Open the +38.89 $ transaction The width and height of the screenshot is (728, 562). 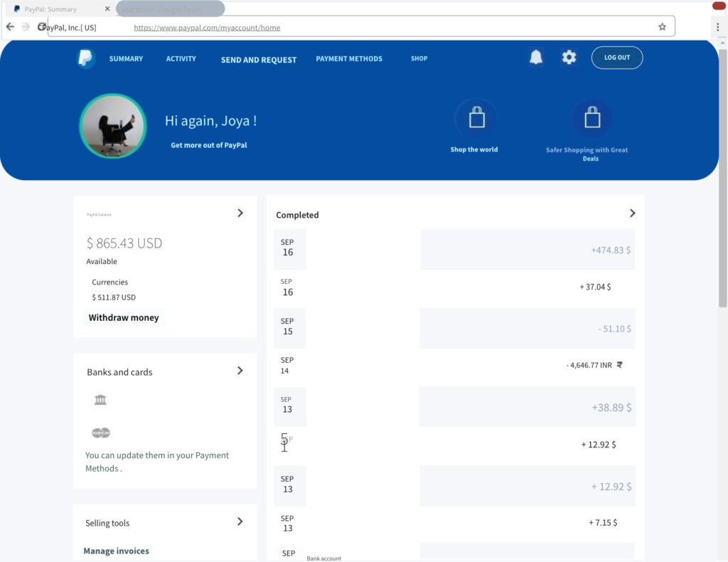454,407
